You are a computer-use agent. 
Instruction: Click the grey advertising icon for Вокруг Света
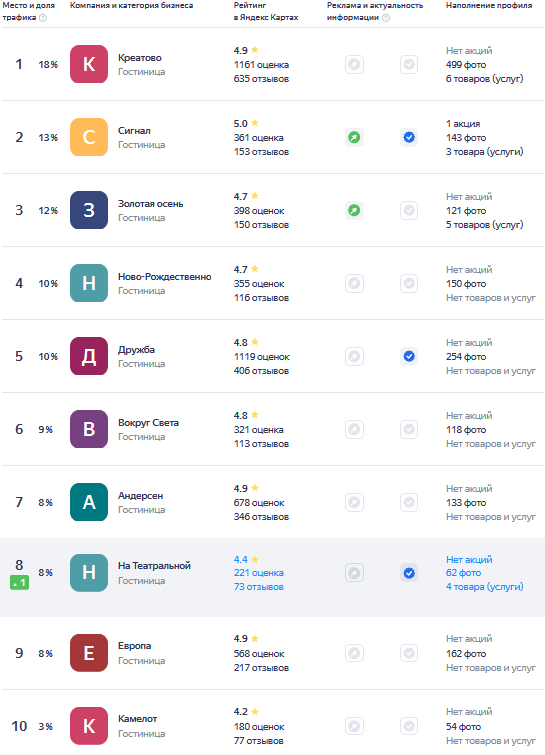pyautogui.click(x=354, y=430)
